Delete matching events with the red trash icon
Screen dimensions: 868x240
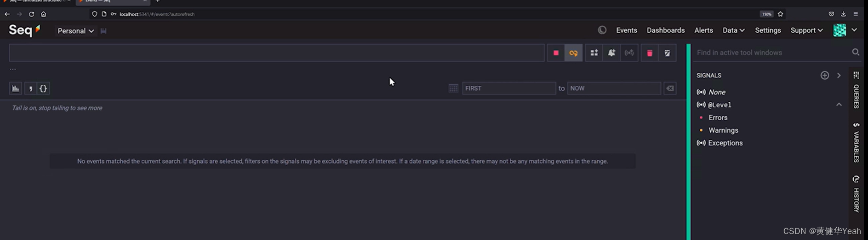click(x=650, y=53)
